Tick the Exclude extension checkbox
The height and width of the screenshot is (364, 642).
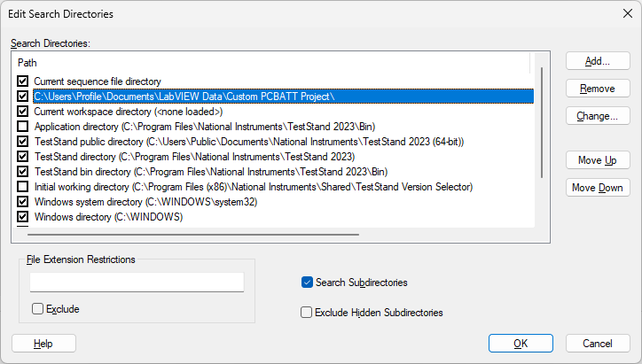[37, 309]
